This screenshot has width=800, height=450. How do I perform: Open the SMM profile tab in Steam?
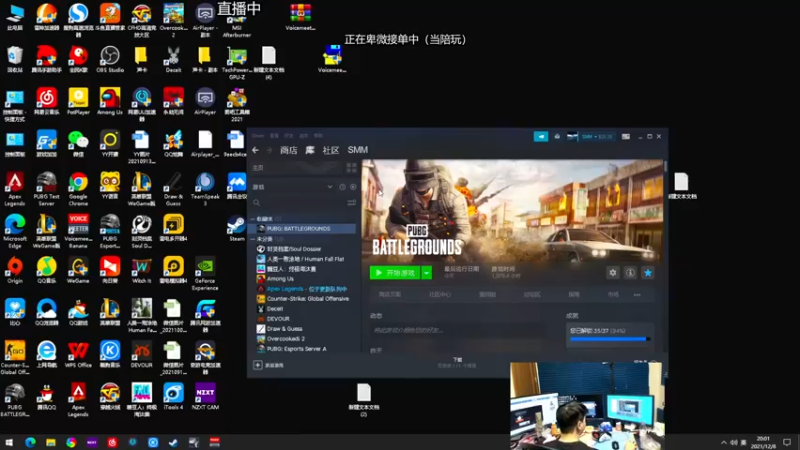pos(358,150)
